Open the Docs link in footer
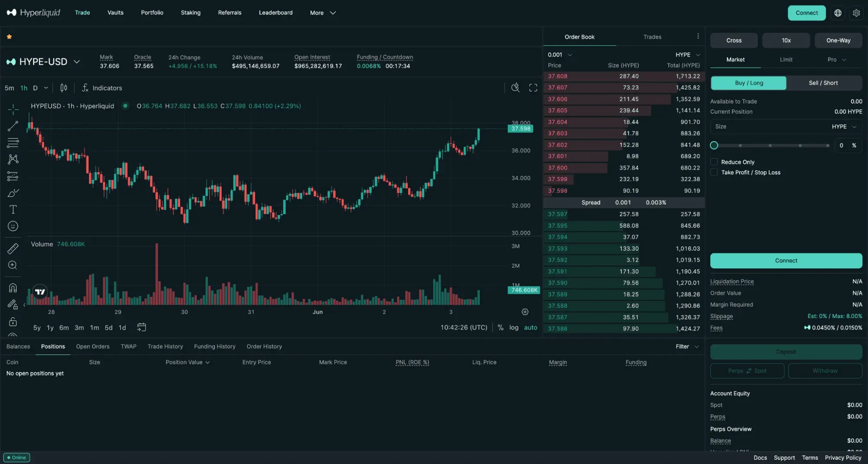Screen dimensions: 868x464 pyautogui.click(x=760, y=458)
